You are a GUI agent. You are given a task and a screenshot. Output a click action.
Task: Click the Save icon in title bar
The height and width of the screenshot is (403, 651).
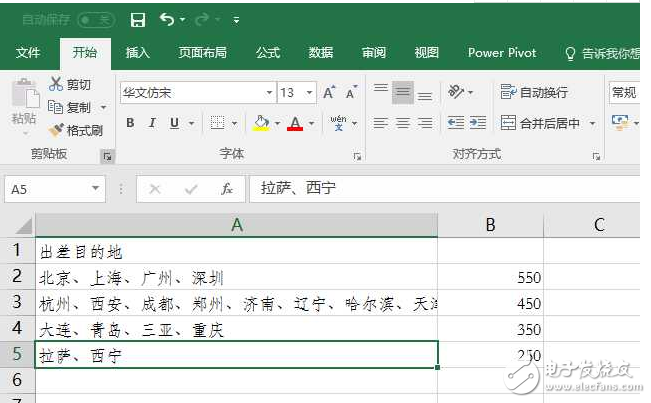tap(138, 20)
